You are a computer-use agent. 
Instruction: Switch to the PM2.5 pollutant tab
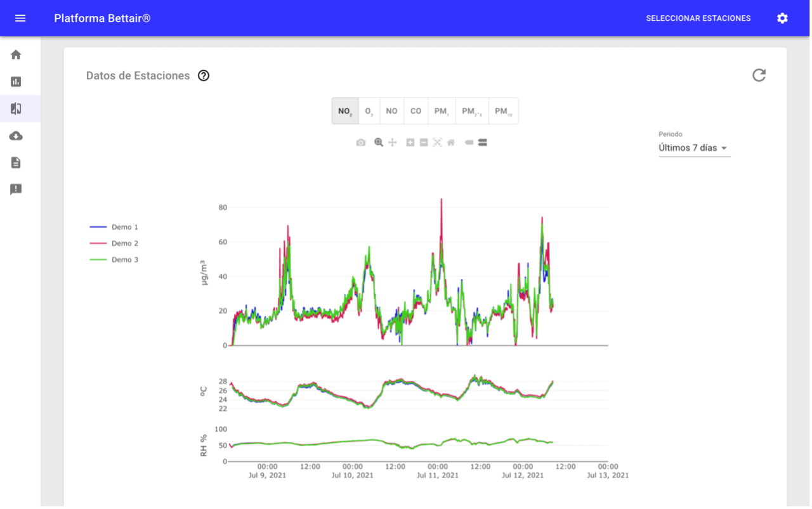click(472, 111)
